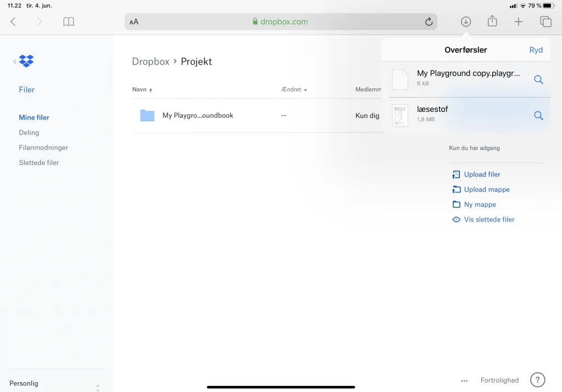562x392 pixels.
Task: Click Wi-Fi icon in status bar
Action: pyautogui.click(x=523, y=5)
